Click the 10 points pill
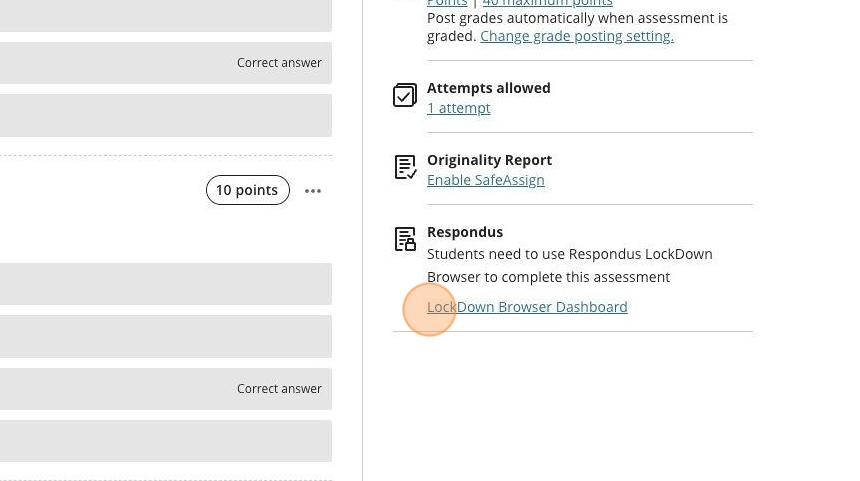This screenshot has height=481, width=860. pos(247,190)
